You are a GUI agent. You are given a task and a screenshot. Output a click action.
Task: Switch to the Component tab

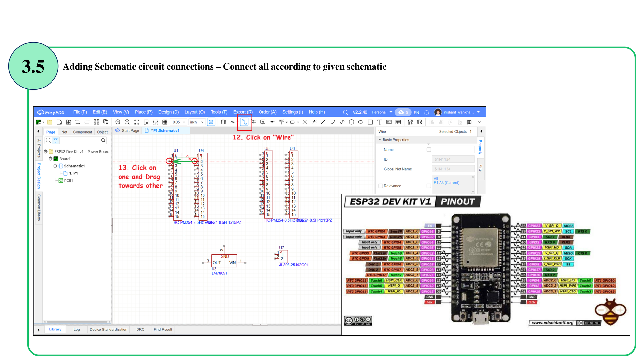coord(82,132)
